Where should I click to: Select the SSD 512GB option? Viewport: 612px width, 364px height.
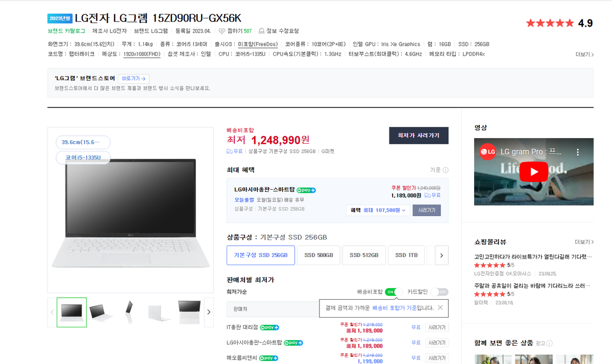(x=364, y=255)
